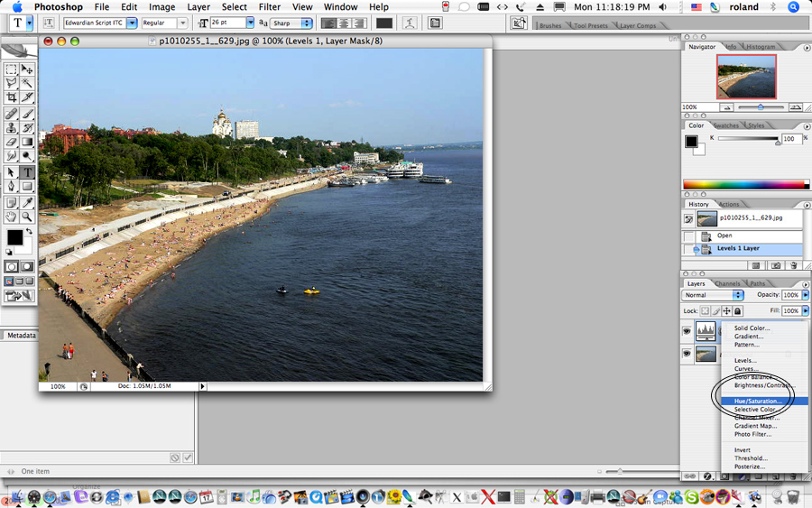Select the Crop tool in the toolbox
Viewport: 812px width, 508px height.
(11, 97)
